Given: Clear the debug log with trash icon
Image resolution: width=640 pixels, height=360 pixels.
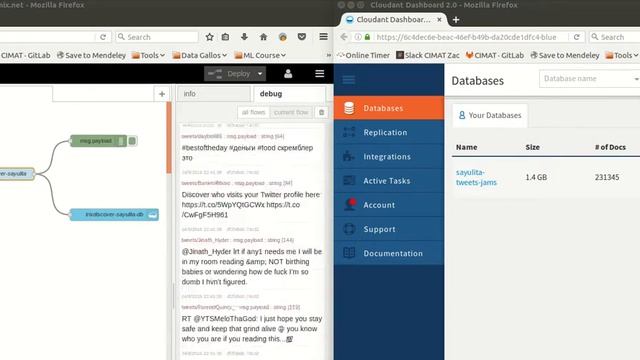Looking at the screenshot, I should [322, 112].
